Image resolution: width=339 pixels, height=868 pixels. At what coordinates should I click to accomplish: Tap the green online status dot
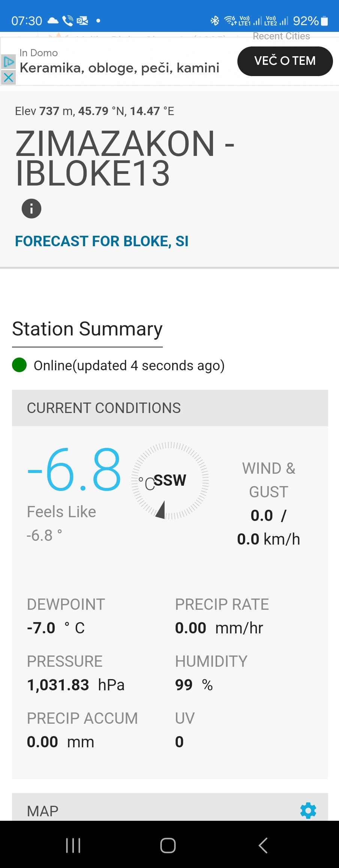tap(19, 365)
